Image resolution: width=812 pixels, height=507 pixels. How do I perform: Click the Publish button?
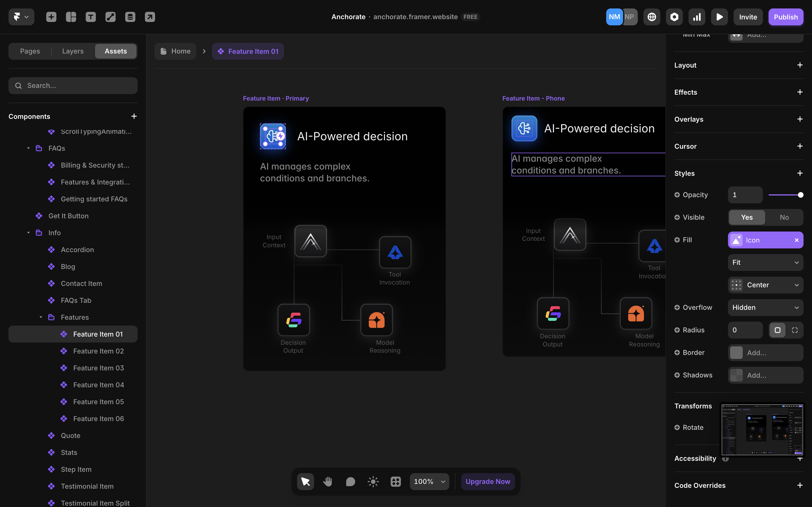click(x=785, y=17)
